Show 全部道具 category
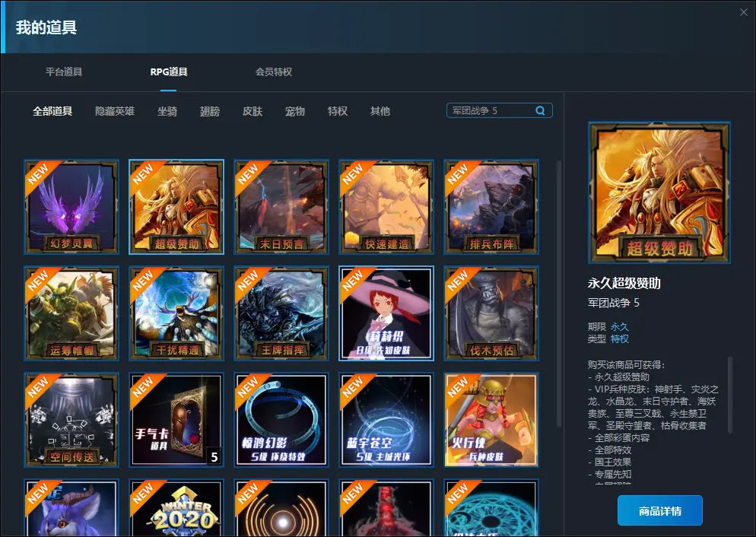The height and width of the screenshot is (537, 756). [x=52, y=111]
